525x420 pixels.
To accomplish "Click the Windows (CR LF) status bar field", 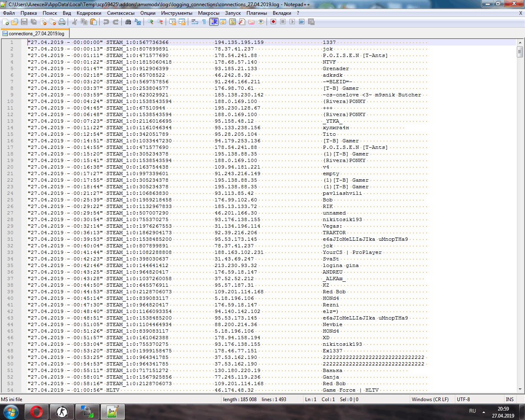I will (430, 399).
